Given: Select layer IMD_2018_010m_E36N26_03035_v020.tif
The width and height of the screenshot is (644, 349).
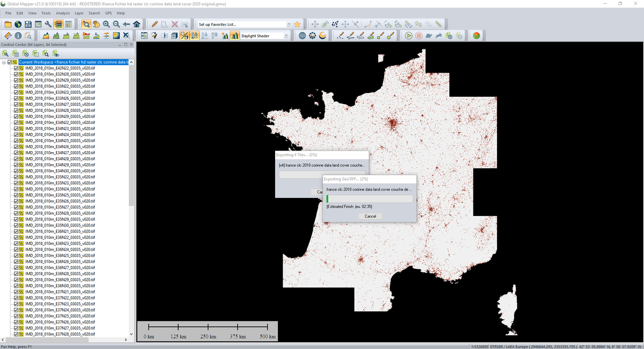Looking at the screenshot, I should point(60,261).
